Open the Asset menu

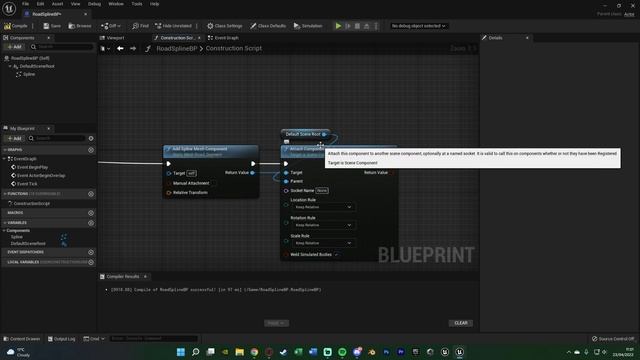point(58,4)
